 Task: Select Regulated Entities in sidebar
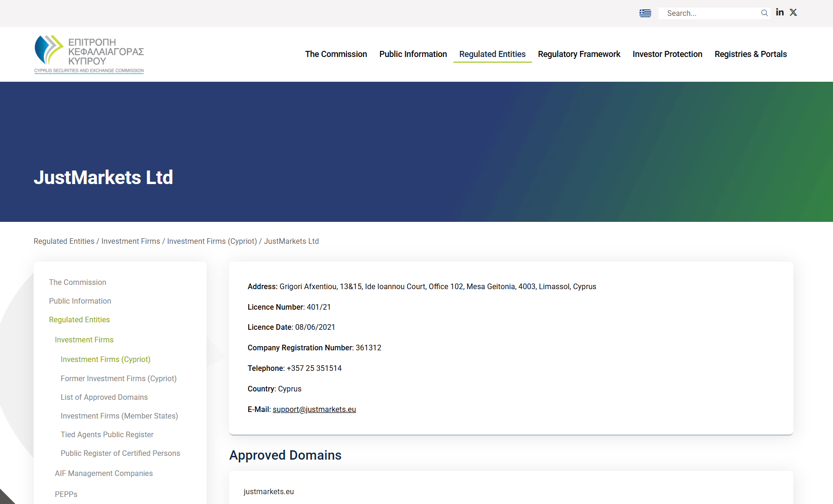(79, 319)
